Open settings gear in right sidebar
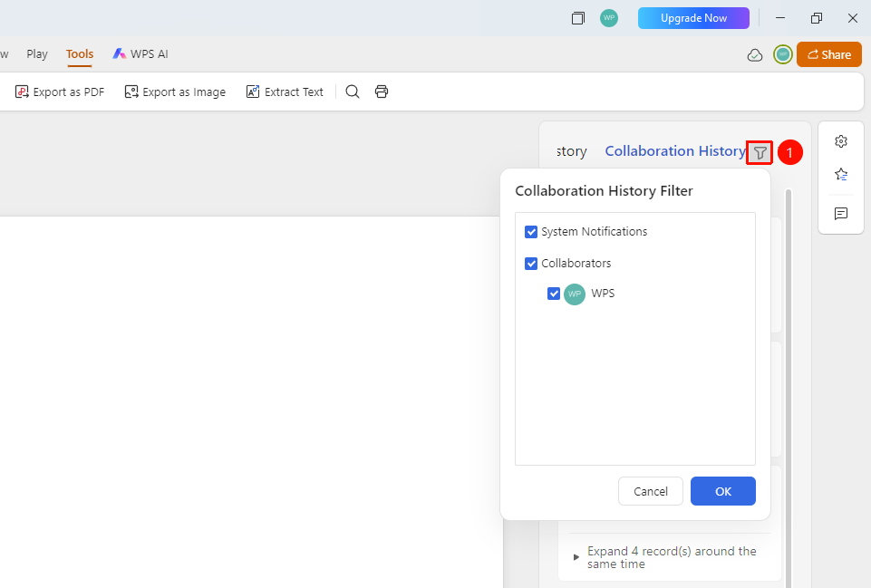 [841, 141]
